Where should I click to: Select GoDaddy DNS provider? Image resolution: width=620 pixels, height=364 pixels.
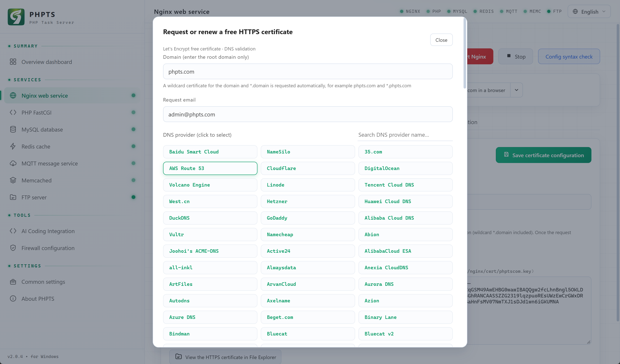(x=308, y=218)
